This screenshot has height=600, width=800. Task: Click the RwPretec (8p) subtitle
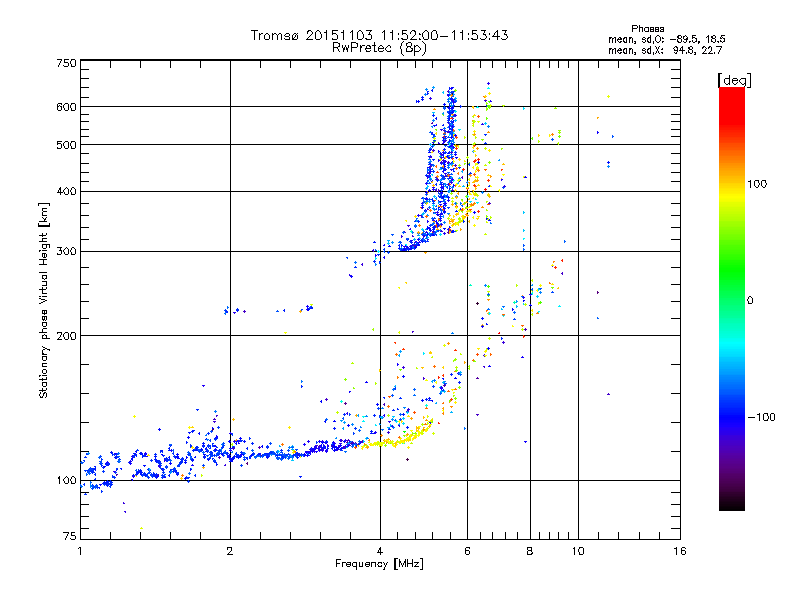pyautogui.click(x=379, y=48)
